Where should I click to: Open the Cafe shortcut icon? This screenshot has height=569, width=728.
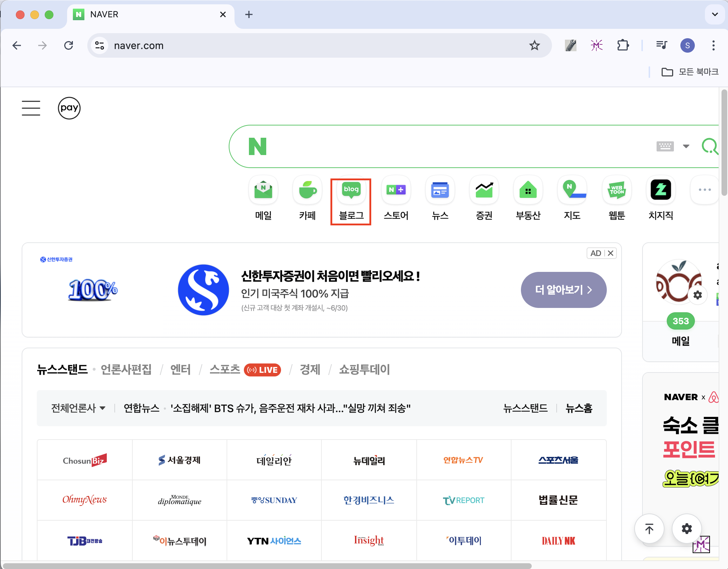point(307,190)
